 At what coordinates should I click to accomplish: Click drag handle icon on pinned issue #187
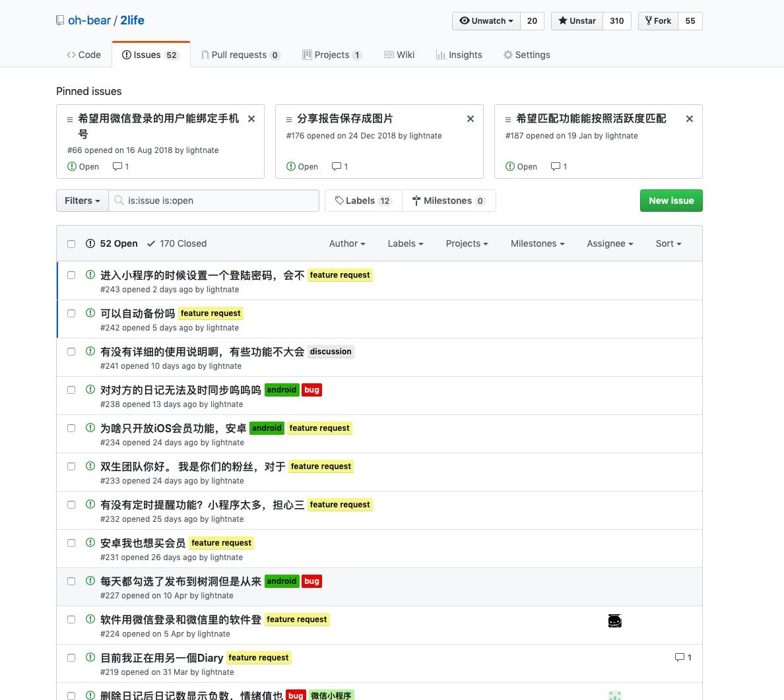(x=508, y=119)
